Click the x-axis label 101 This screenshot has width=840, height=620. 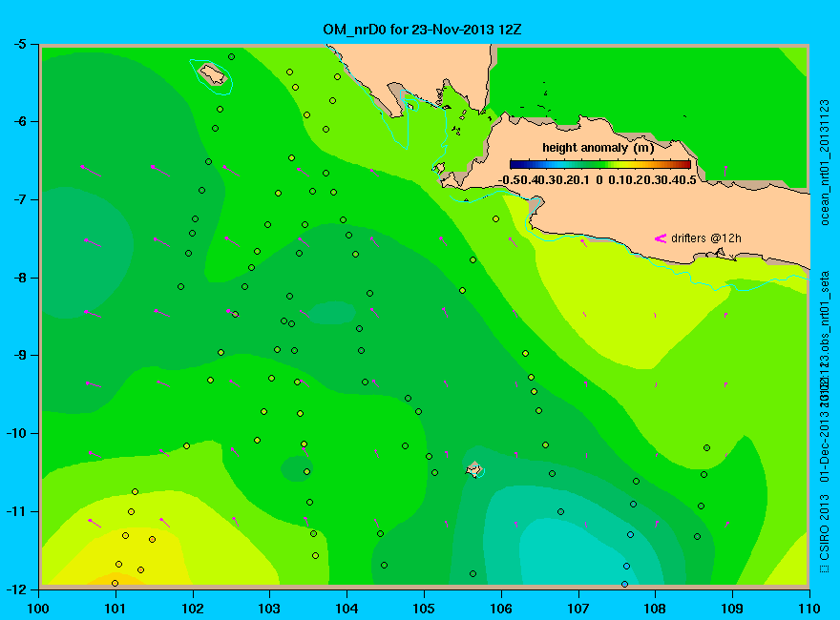point(115,609)
